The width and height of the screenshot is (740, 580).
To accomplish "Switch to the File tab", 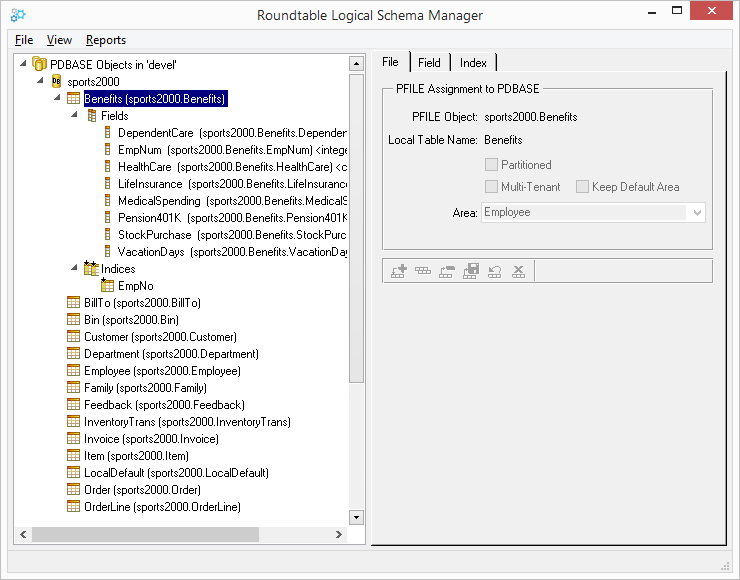I will 390,62.
